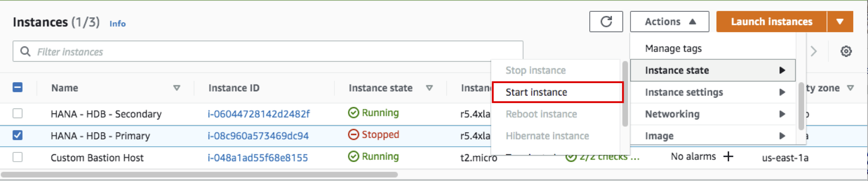This screenshot has width=868, height=181.
Task: Open table preferences gear icon
Action: click(846, 51)
